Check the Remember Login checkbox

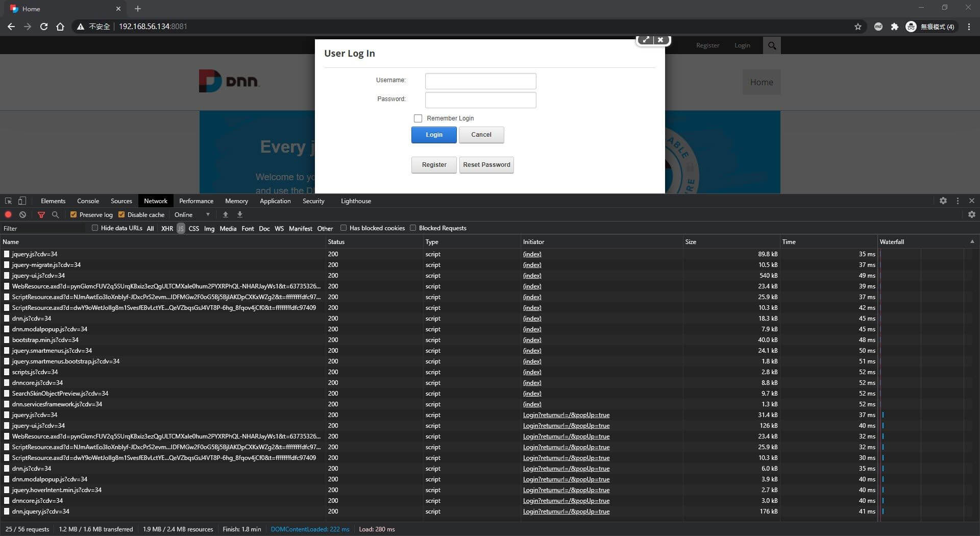[x=418, y=118]
